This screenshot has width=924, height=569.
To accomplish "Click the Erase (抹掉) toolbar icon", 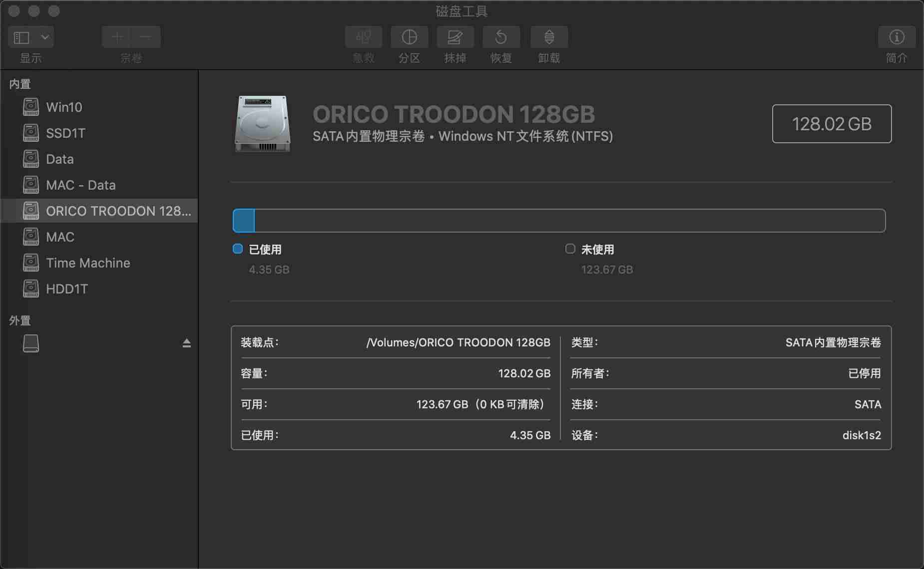I will 455,37.
